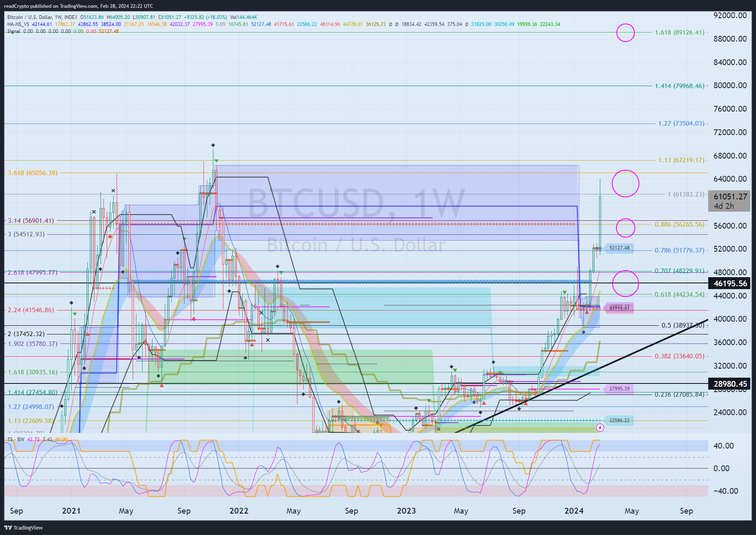The width and height of the screenshot is (756, 535).
Task: Click 2021 on the time axis
Action: click(x=71, y=511)
